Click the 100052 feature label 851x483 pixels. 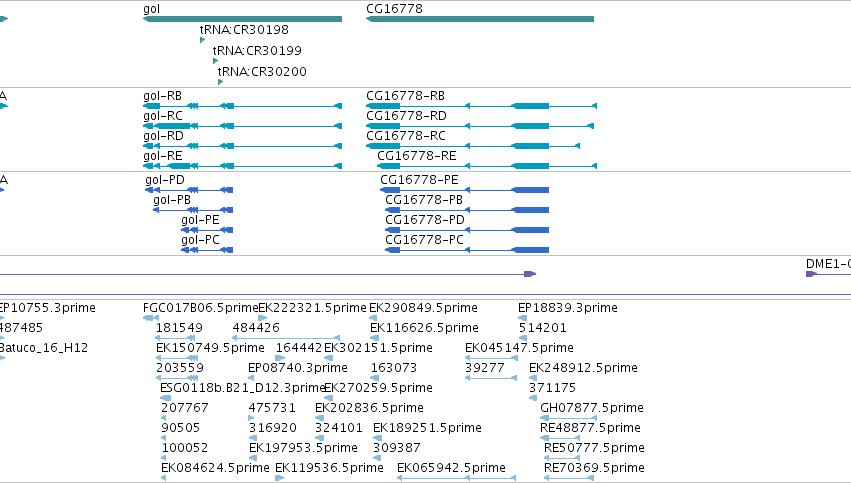(x=185, y=448)
